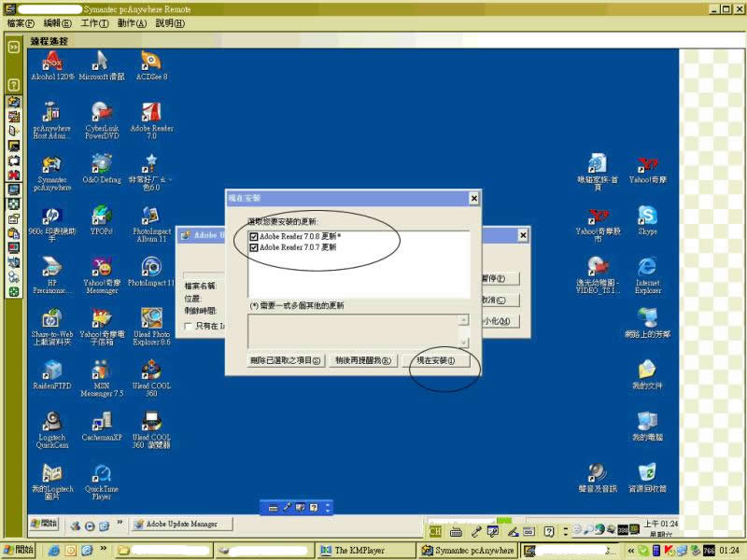Screen dimensions: 747x560
Task: Select the PhotoImpact 11 desktop shortcut
Action: coord(151,272)
